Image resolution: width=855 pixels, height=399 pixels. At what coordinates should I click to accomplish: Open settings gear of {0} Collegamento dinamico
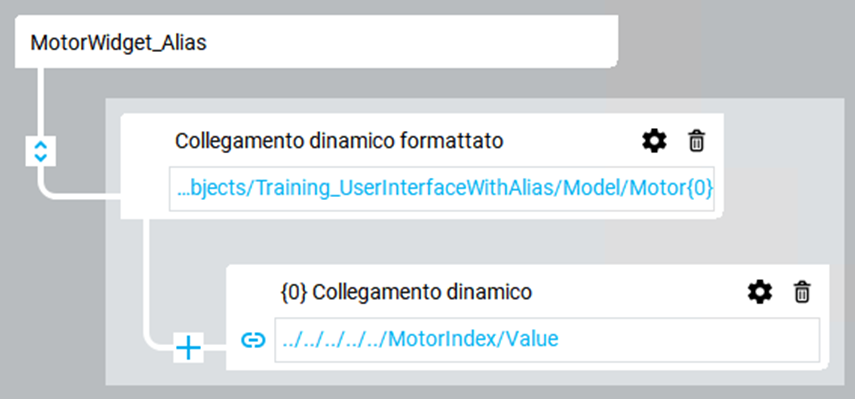760,293
